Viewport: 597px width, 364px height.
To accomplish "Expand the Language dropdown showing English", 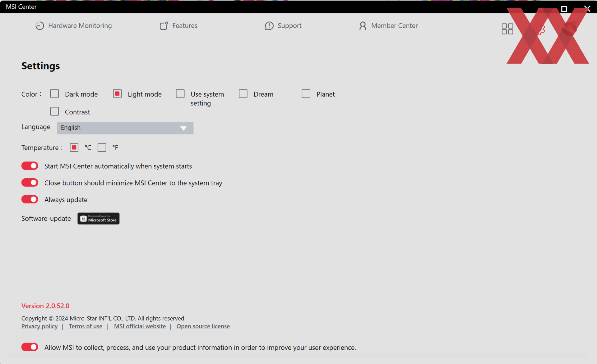I will (125, 128).
